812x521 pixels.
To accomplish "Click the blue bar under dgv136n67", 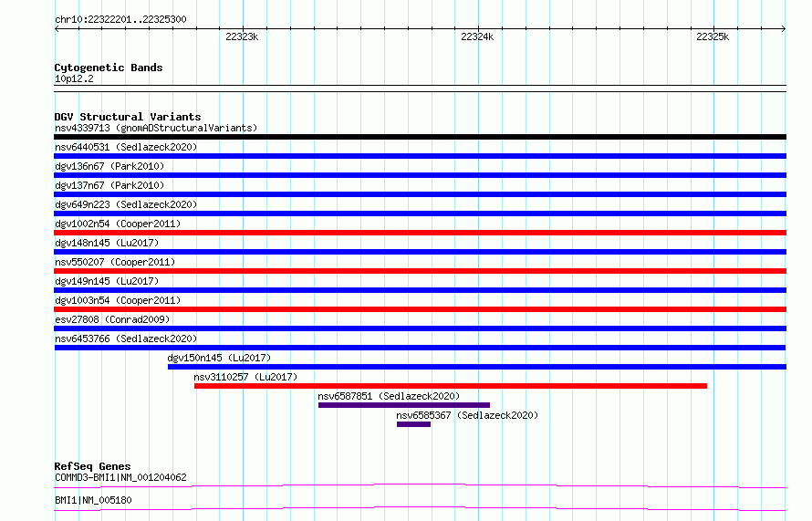I will coord(420,175).
